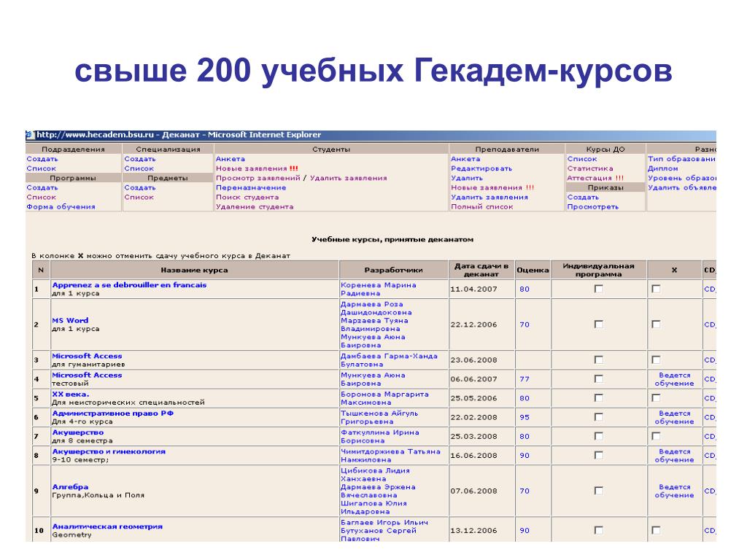Tick individual program box for Аналитическая геометрия
747x560 pixels.
click(x=599, y=530)
